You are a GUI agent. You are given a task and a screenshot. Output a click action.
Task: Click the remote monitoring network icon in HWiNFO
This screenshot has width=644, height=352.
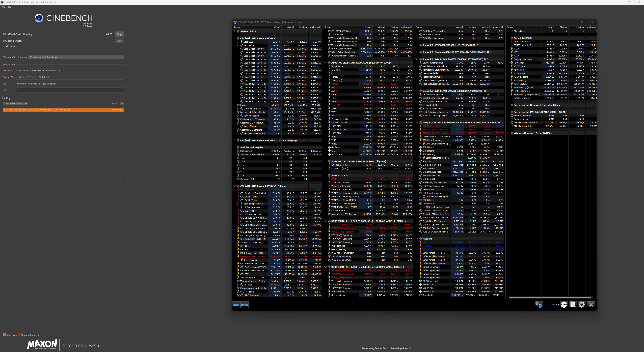pyautogui.click(x=539, y=305)
